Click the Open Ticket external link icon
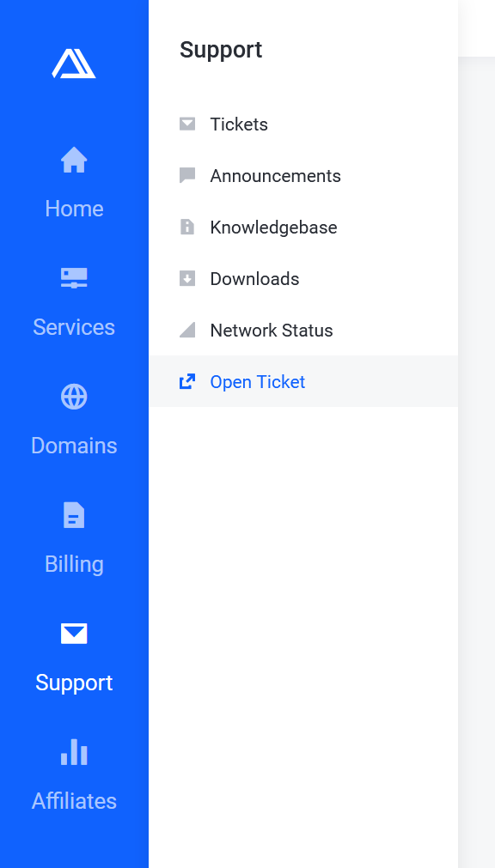This screenshot has width=495, height=868. click(187, 381)
